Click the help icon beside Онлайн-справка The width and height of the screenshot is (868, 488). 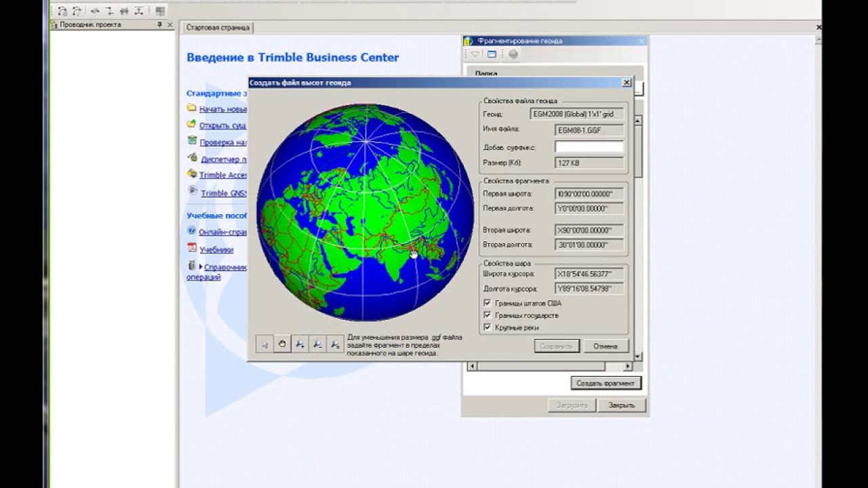[x=192, y=231]
